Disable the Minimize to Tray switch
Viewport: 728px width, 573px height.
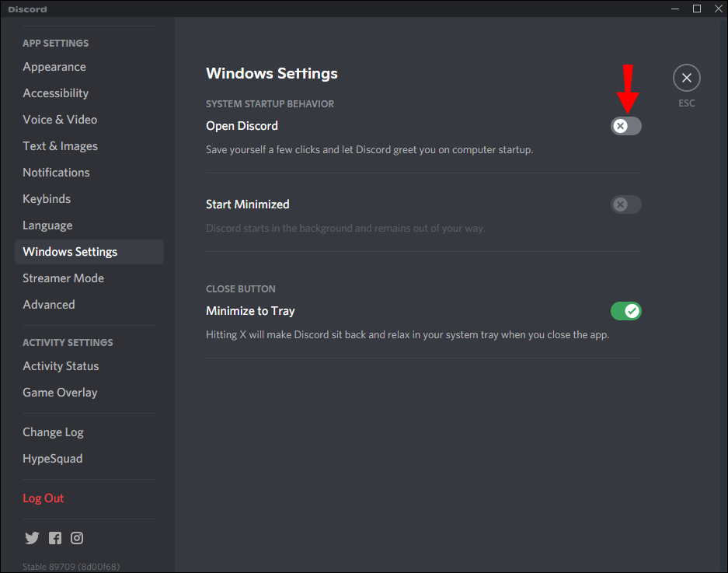(626, 311)
